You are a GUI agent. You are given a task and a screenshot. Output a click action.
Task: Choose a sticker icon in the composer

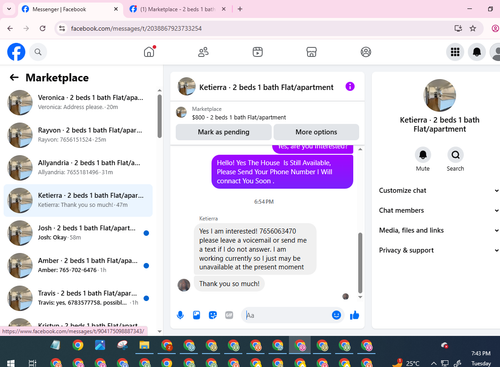(213, 315)
